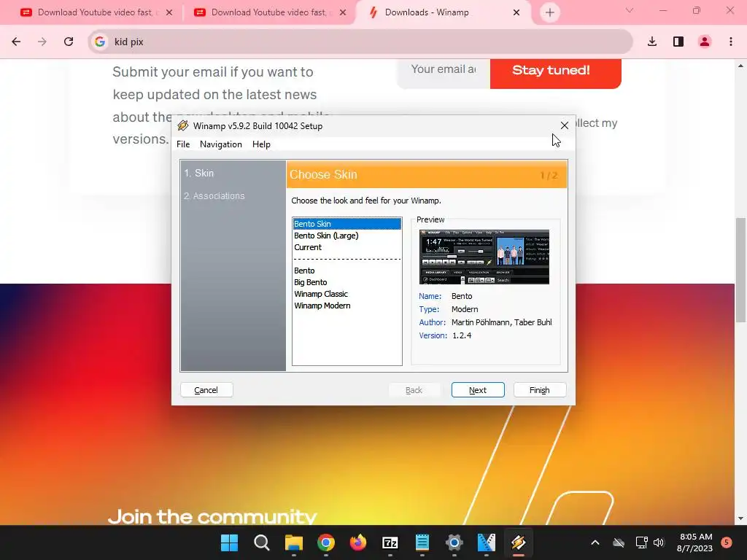Click the volume tray icon
The width and height of the screenshot is (747, 560).
(659, 542)
